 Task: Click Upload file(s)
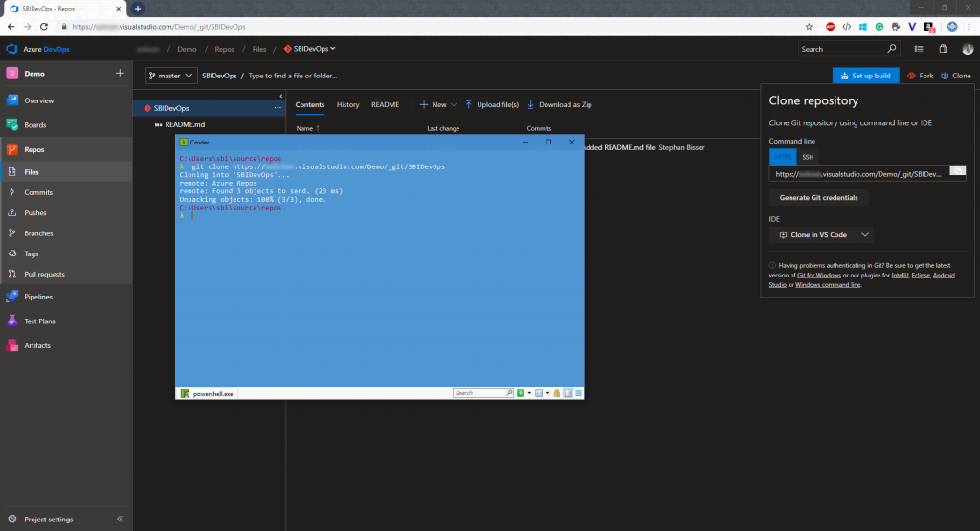(x=492, y=105)
